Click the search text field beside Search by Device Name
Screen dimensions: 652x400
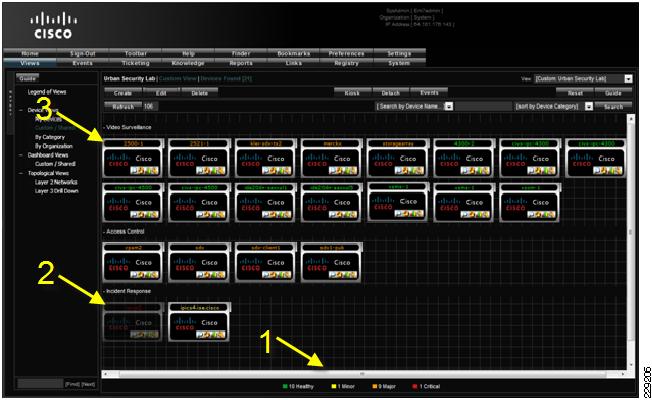coord(483,106)
